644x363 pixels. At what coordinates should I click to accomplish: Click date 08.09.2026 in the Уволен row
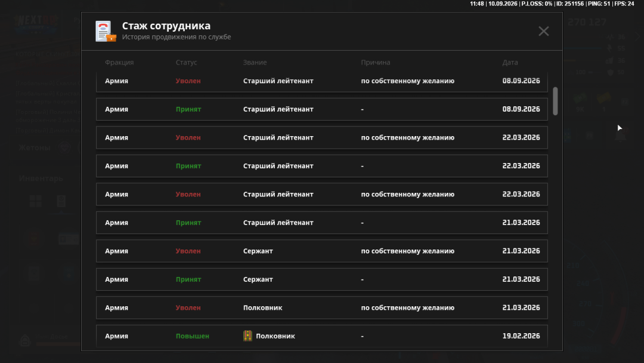[x=521, y=81]
